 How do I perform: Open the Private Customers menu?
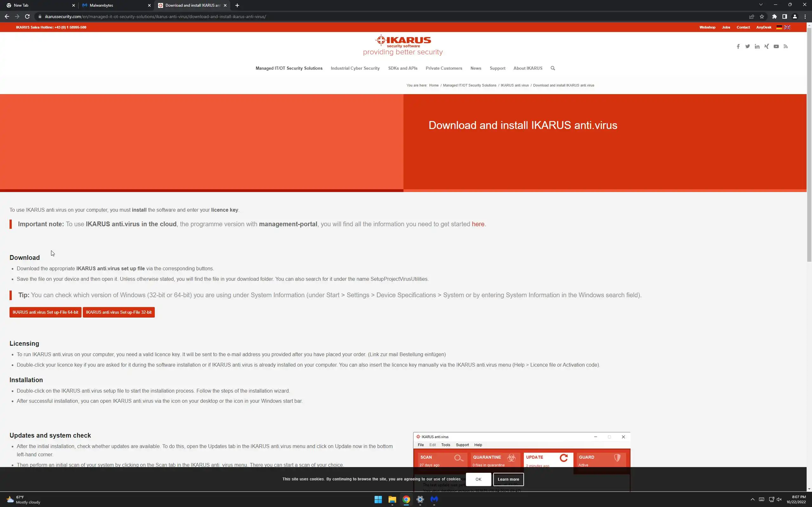[443, 68]
